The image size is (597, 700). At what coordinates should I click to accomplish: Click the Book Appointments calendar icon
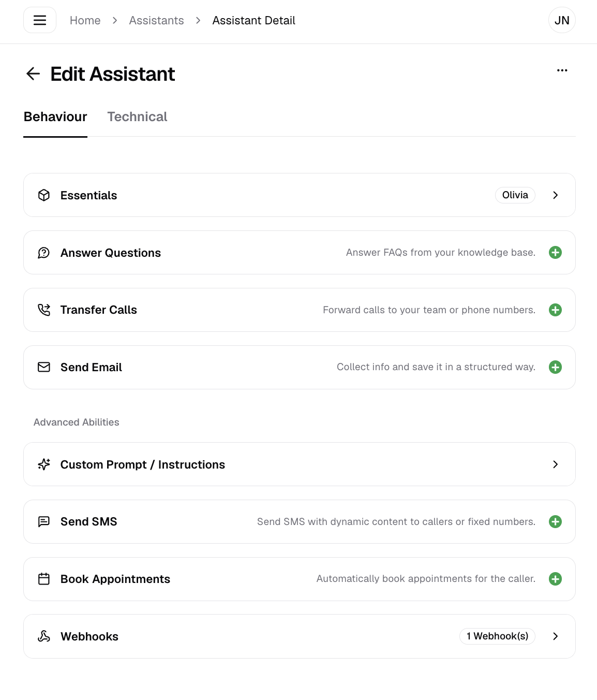point(44,579)
